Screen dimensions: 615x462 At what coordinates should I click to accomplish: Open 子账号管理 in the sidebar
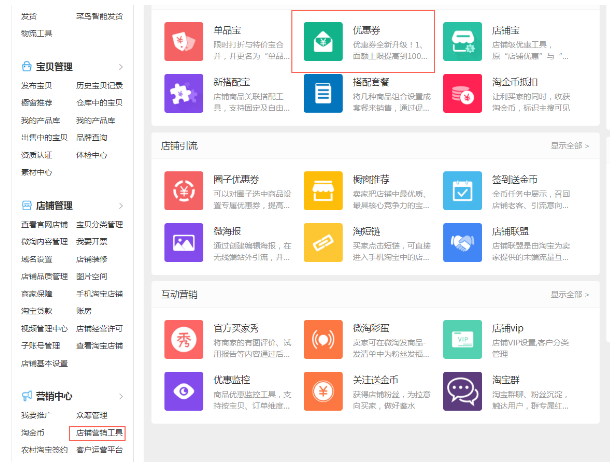point(40,346)
